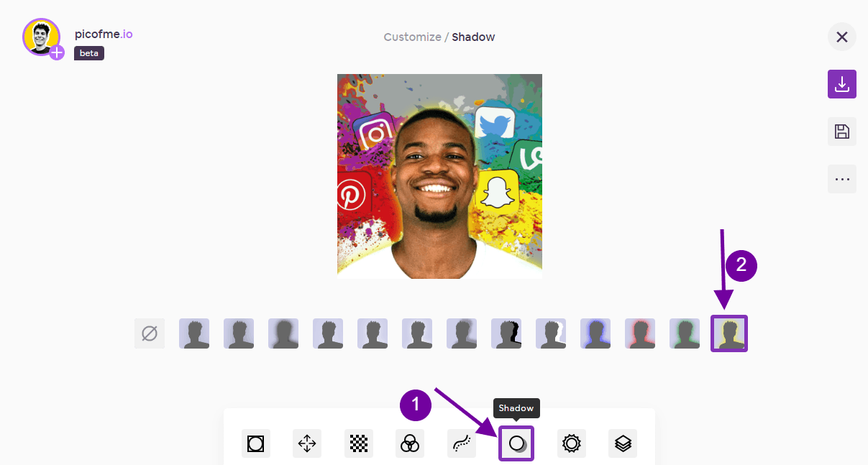Choose the red glow shadow preset
Screen dimensions: 868x465
pyautogui.click(x=639, y=333)
